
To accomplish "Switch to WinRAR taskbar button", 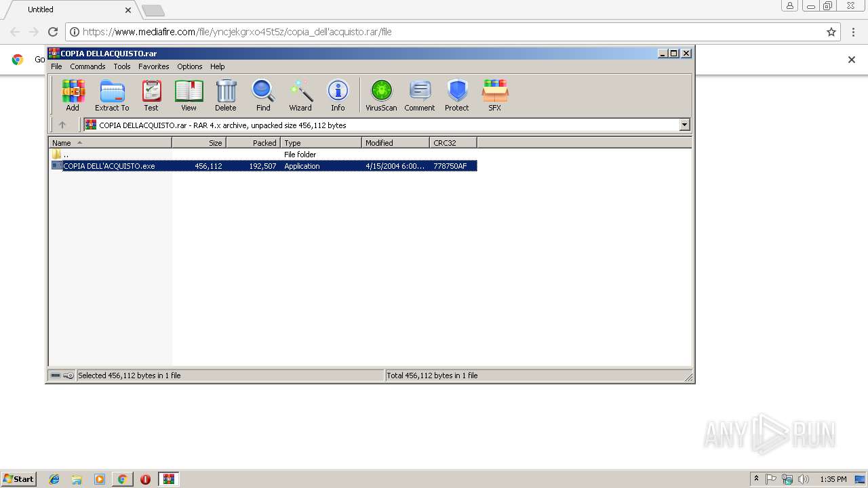I will (169, 479).
